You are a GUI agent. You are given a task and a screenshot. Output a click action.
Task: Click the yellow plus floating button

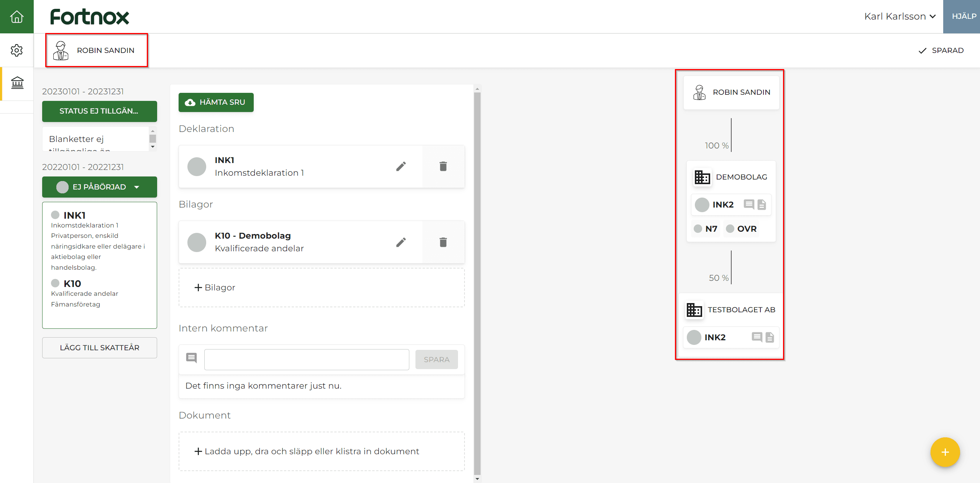945,452
